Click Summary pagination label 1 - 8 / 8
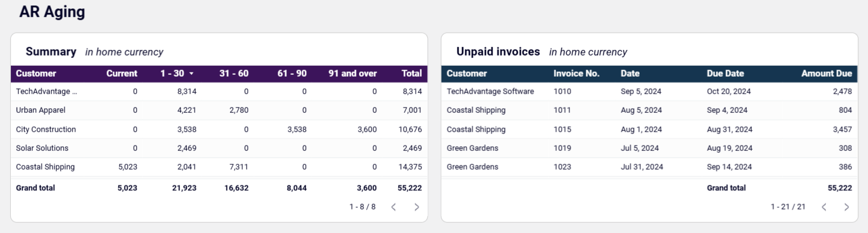868x233 pixels. click(363, 207)
